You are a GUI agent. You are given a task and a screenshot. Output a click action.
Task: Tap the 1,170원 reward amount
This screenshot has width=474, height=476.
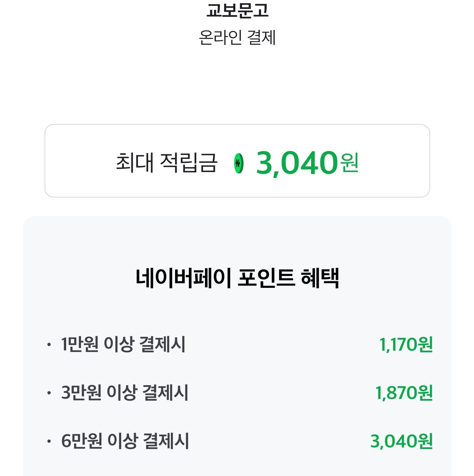pos(406,345)
